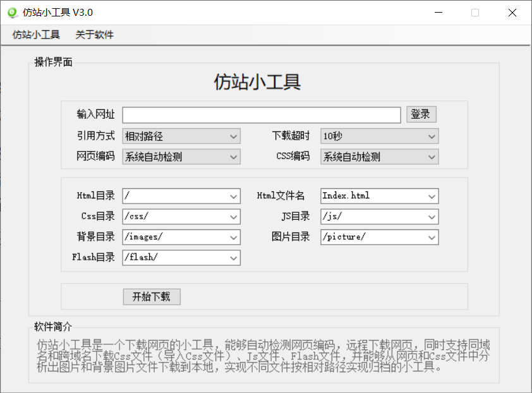Open the Html文件名 combo box arrow
The width and height of the screenshot is (532, 393).
click(432, 196)
